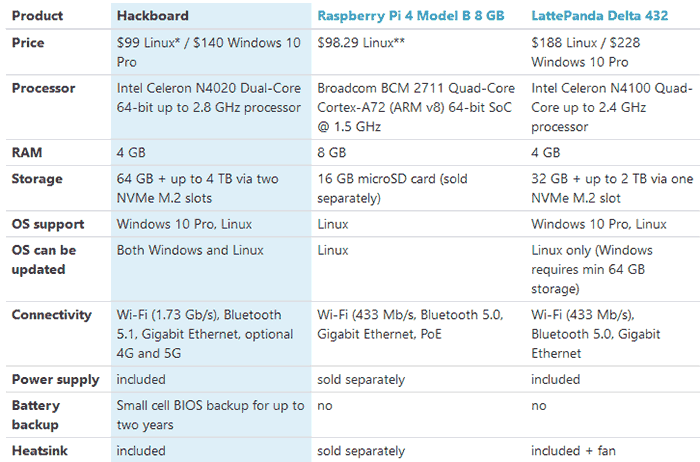The image size is (700, 462).
Task: Select the Processor row label
Action: coord(43,88)
